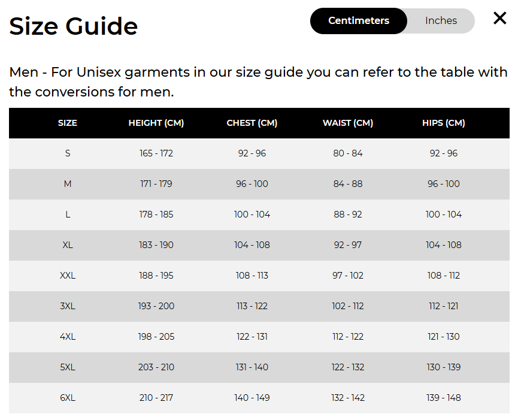Click the WAIST (CM) column header

coord(348,123)
